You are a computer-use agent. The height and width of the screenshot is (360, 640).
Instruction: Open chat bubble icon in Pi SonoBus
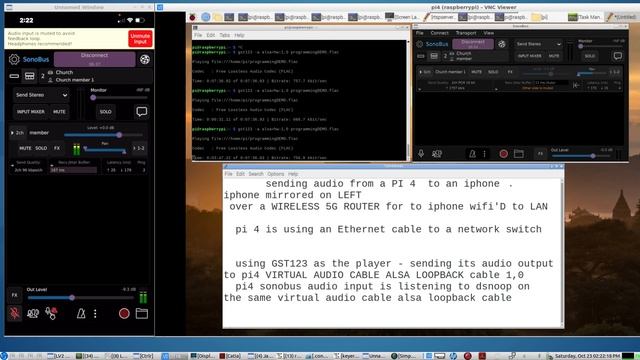tap(618, 56)
